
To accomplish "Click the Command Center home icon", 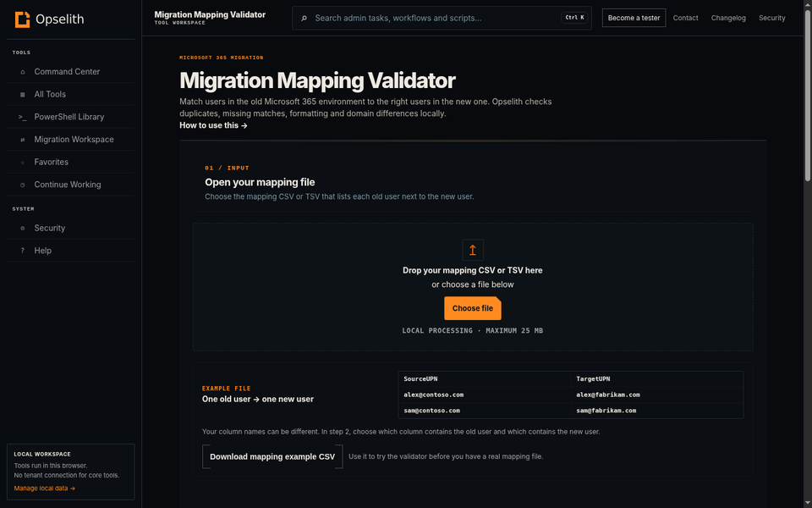I will [x=22, y=72].
